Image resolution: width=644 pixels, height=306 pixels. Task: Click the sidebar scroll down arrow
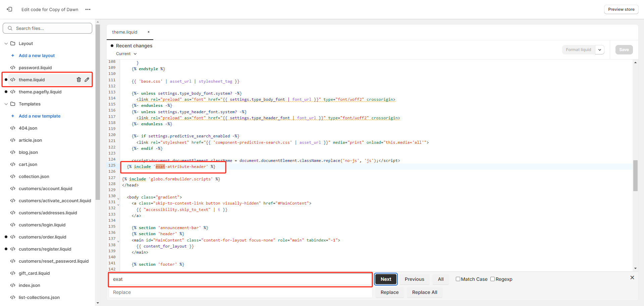tap(98, 303)
